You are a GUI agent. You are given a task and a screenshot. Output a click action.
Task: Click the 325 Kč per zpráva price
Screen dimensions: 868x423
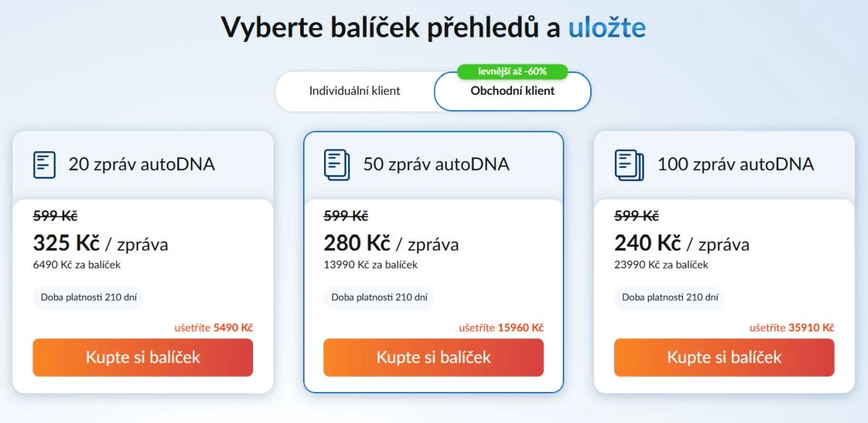click(x=101, y=243)
